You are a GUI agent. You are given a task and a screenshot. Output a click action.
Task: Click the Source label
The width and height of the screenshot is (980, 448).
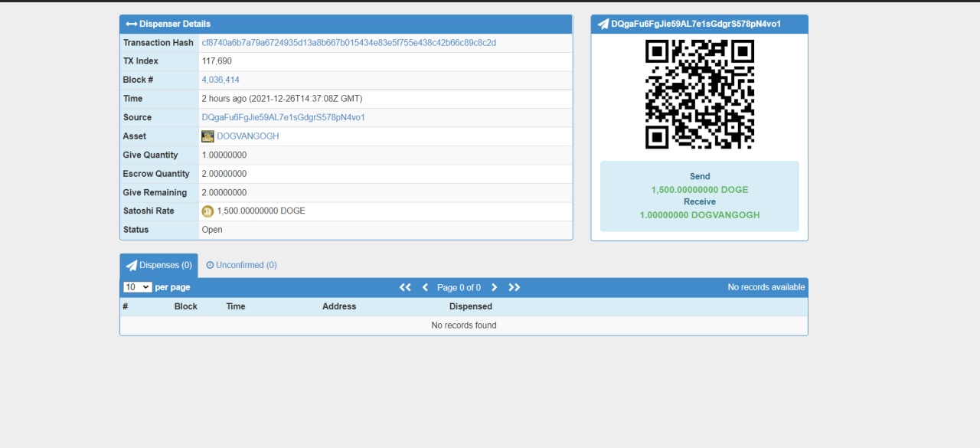[138, 117]
